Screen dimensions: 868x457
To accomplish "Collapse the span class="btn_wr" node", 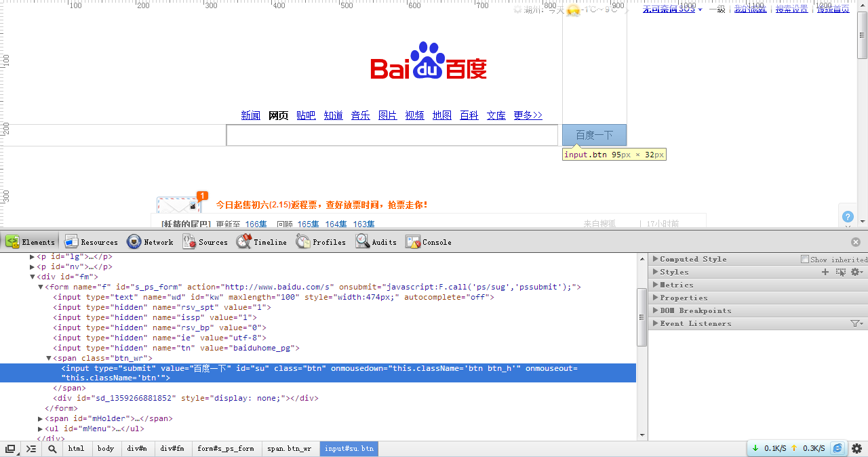I will coord(49,359).
